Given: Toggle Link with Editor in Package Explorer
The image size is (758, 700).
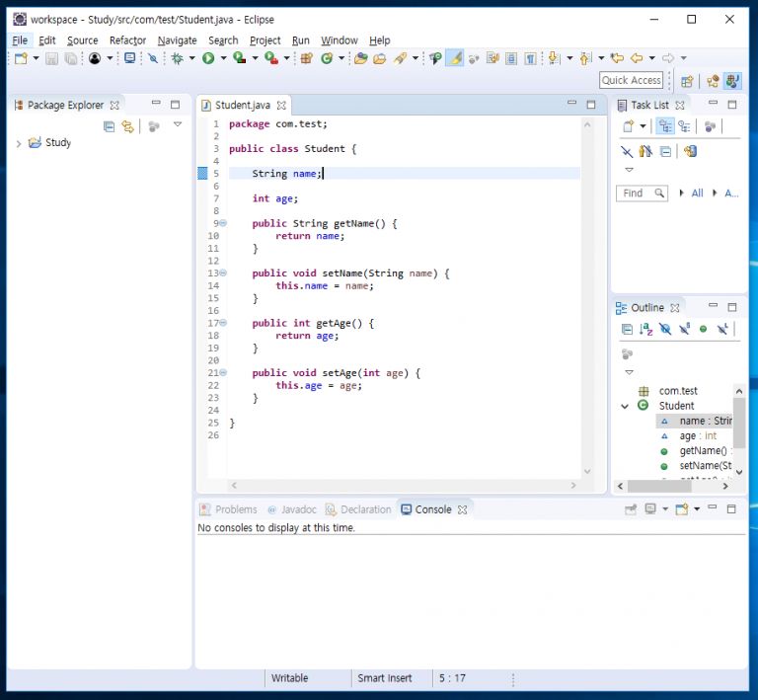Looking at the screenshot, I should click(127, 126).
